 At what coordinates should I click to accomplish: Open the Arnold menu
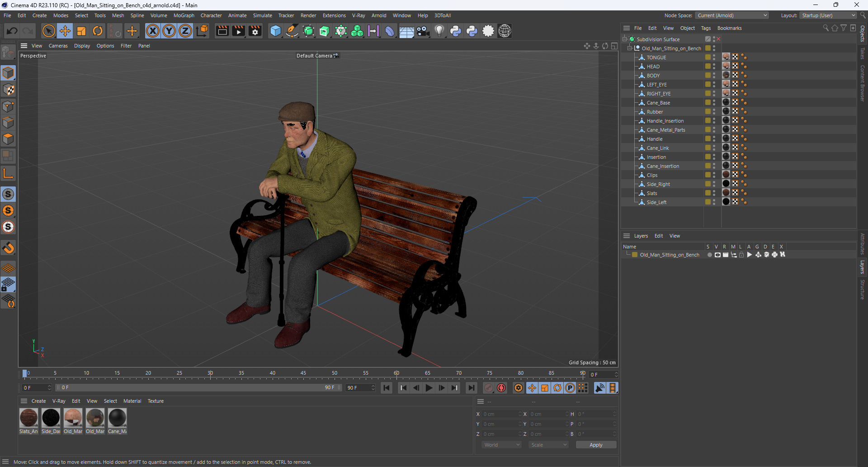point(379,15)
